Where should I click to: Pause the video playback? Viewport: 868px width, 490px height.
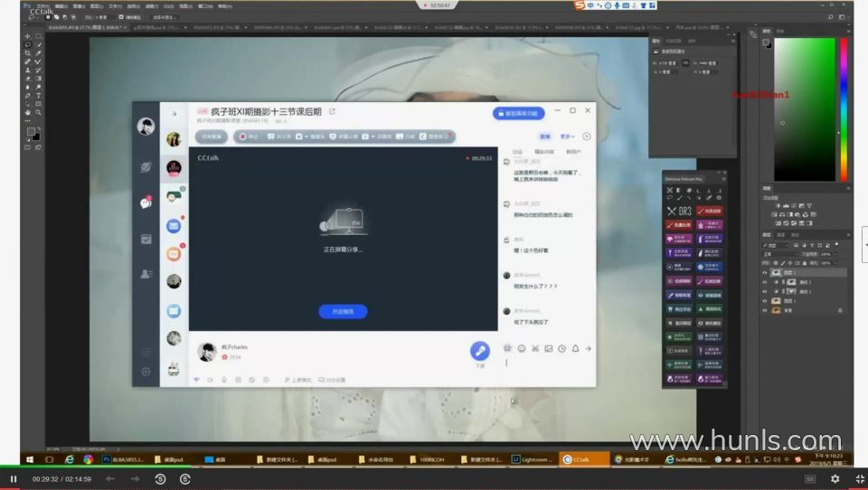tap(14, 479)
